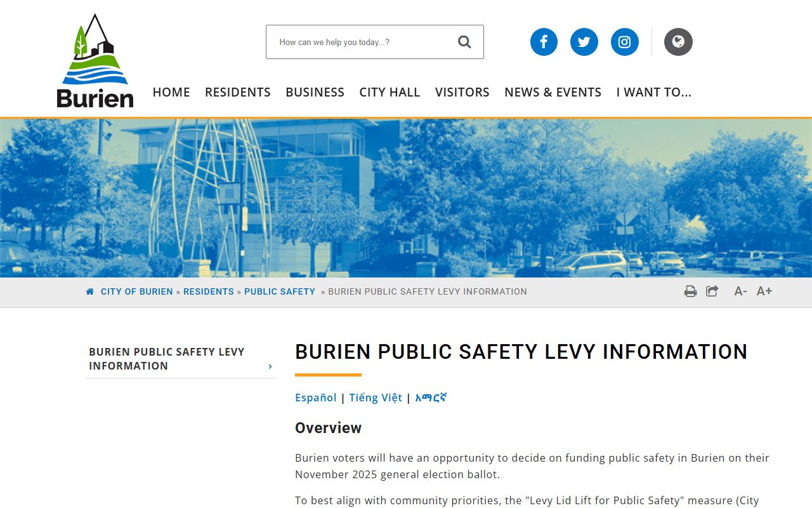Click the globe translate icon
Image resolution: width=812 pixels, height=508 pixels.
(x=678, y=42)
